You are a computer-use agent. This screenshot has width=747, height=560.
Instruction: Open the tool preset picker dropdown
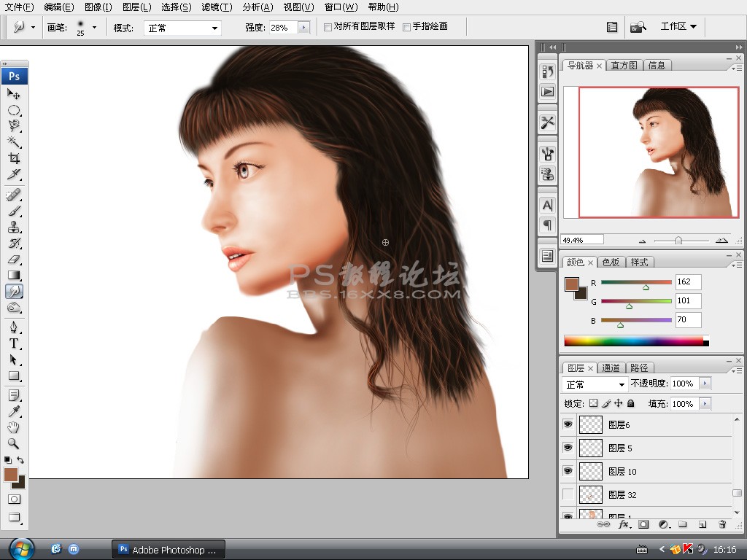(x=32, y=27)
